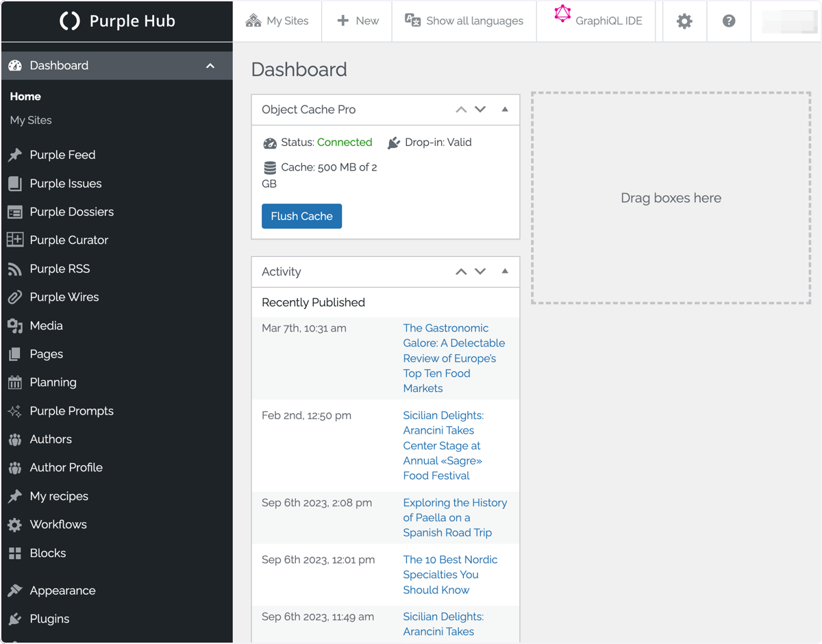
Task: Open The Gastronomic Galore article link
Action: point(454,358)
